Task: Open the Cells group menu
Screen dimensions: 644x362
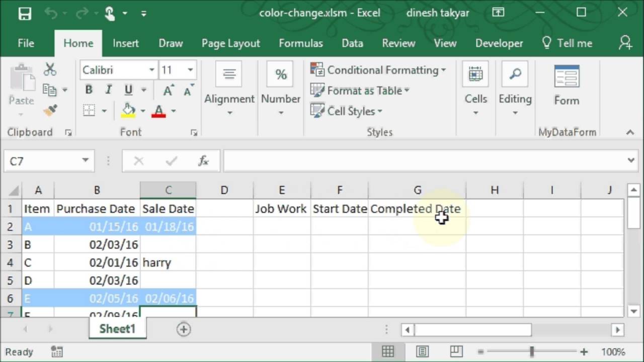Action: (x=475, y=88)
